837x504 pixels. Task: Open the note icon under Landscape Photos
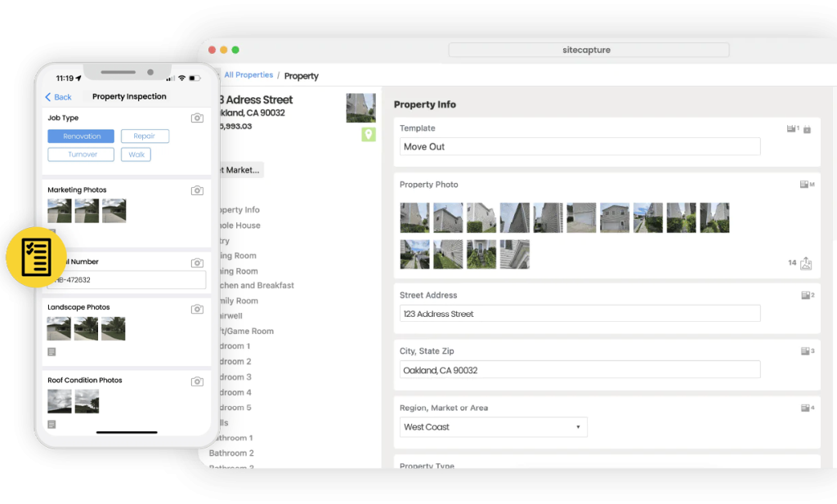pyautogui.click(x=51, y=352)
